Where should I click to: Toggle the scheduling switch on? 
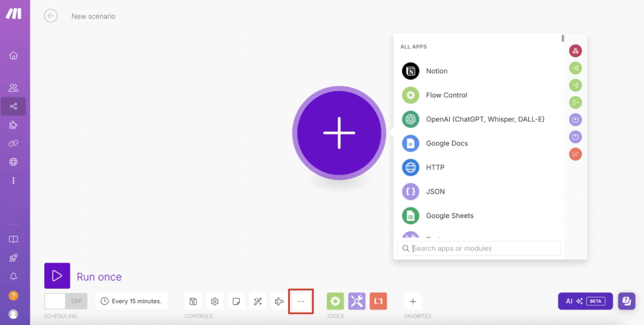point(66,301)
